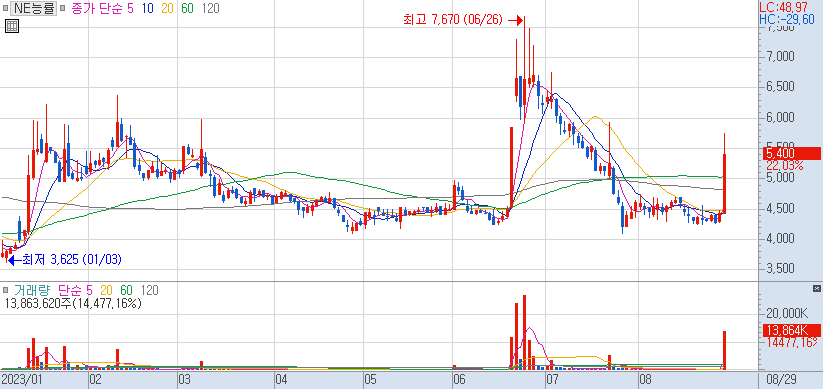The height and width of the screenshot is (389, 823).
Task: Click the 02 month label on date axis
Action: (x=96, y=379)
